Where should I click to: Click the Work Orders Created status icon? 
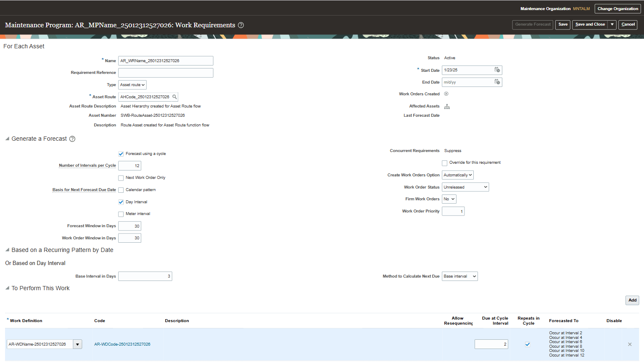point(446,94)
